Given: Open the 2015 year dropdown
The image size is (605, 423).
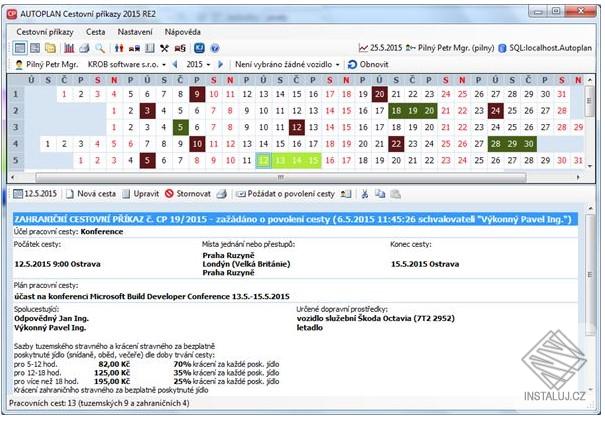Looking at the screenshot, I should pyautogui.click(x=198, y=64).
